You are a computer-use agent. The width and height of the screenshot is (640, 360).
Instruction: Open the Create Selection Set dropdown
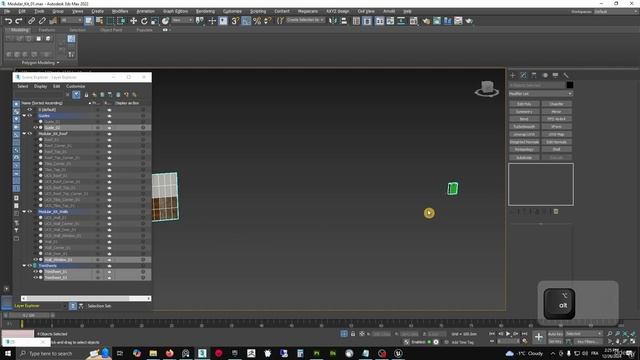click(305, 20)
